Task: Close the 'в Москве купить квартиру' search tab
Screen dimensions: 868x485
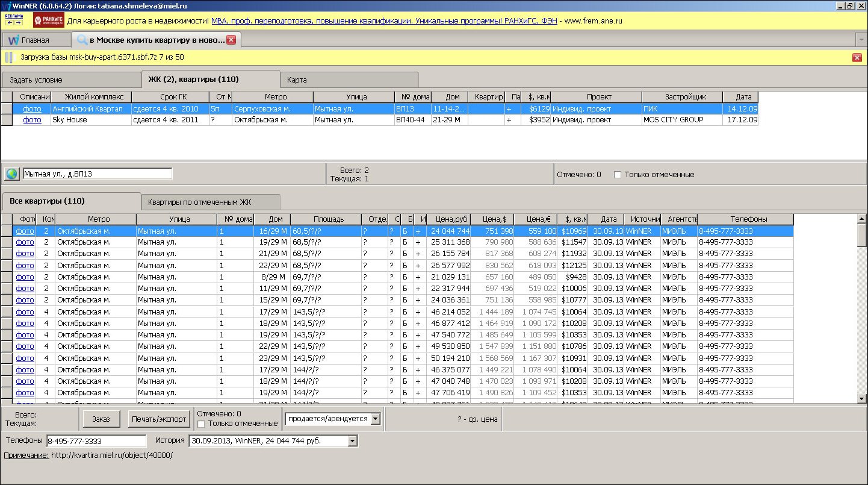Action: 231,40
